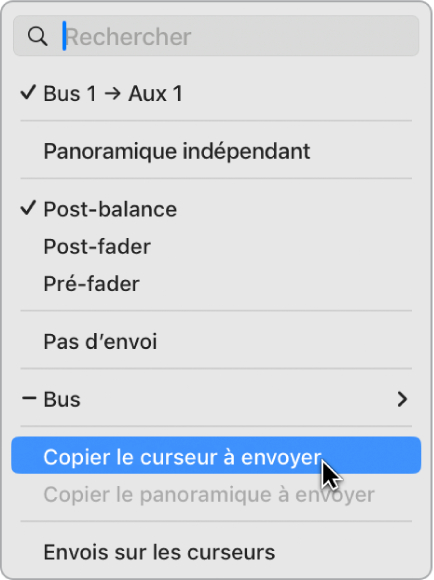
Task: Select Copier le panoramique à envoyer
Action: (x=216, y=495)
